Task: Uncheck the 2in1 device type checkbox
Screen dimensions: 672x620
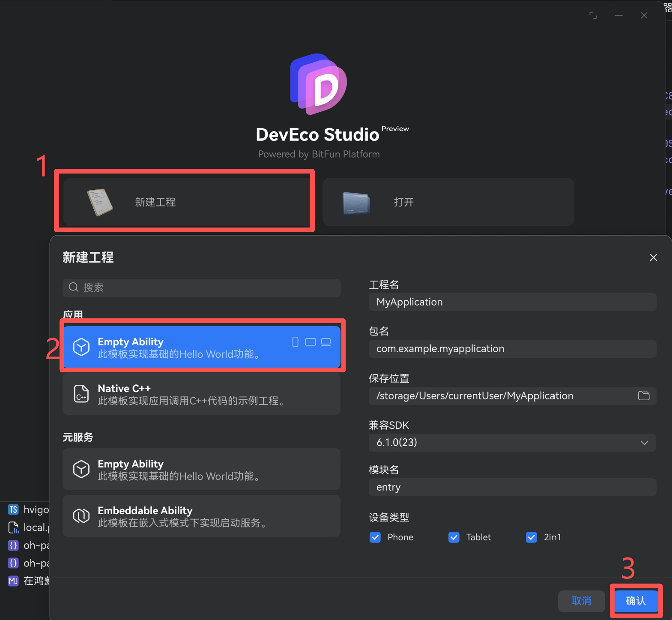Action: click(532, 537)
